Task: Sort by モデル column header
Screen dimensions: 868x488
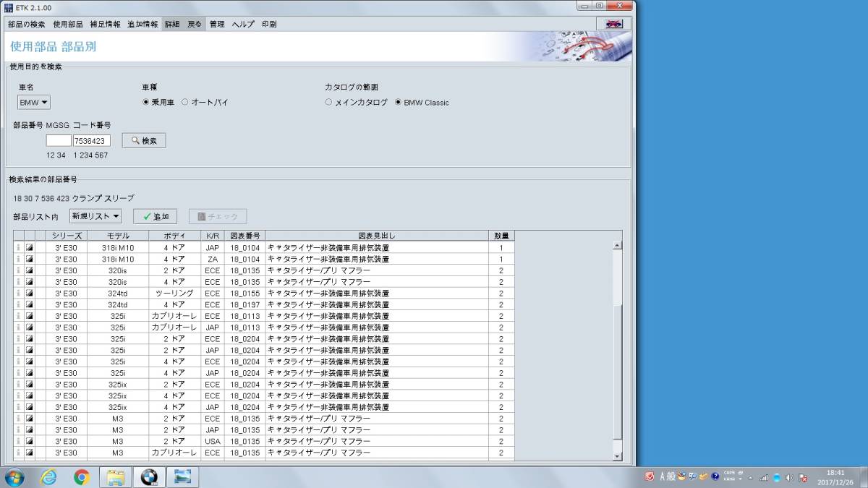Action: point(118,236)
